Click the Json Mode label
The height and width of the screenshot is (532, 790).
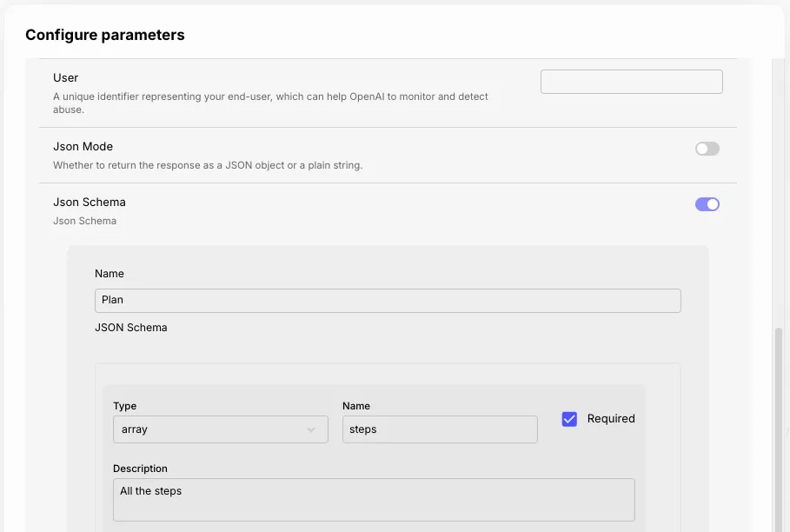83,147
